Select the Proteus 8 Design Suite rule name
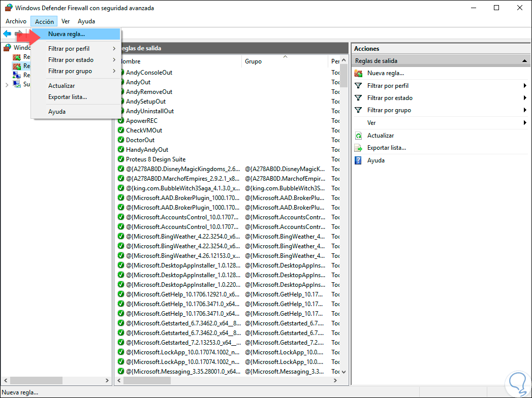This screenshot has height=398, width=532. coord(155,159)
